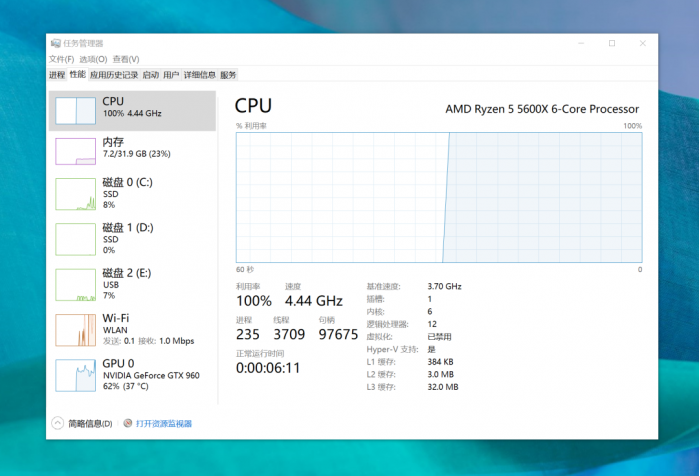Click the L1 cache 384 KB value
Screen dimensions: 700x476
(440, 362)
